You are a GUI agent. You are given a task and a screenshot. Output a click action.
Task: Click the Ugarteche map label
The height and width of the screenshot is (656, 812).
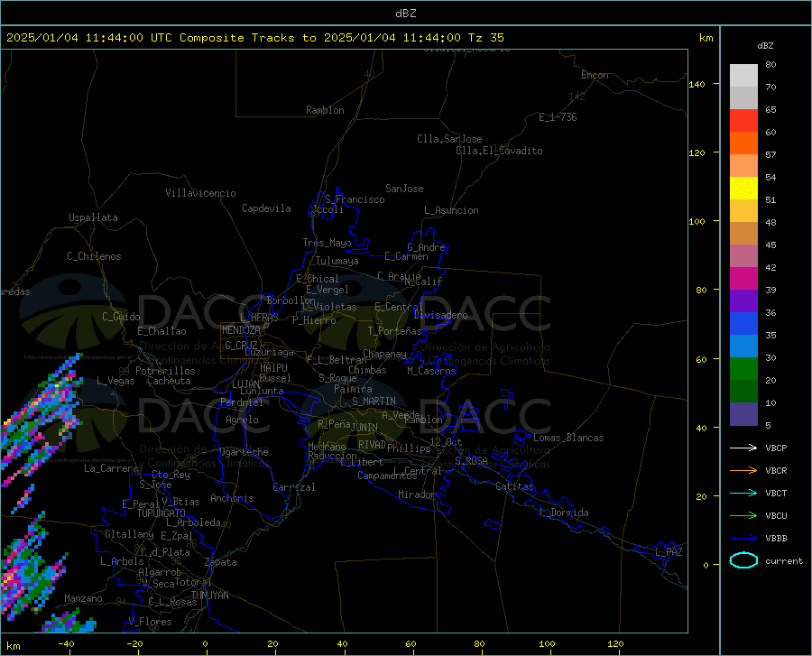[244, 452]
